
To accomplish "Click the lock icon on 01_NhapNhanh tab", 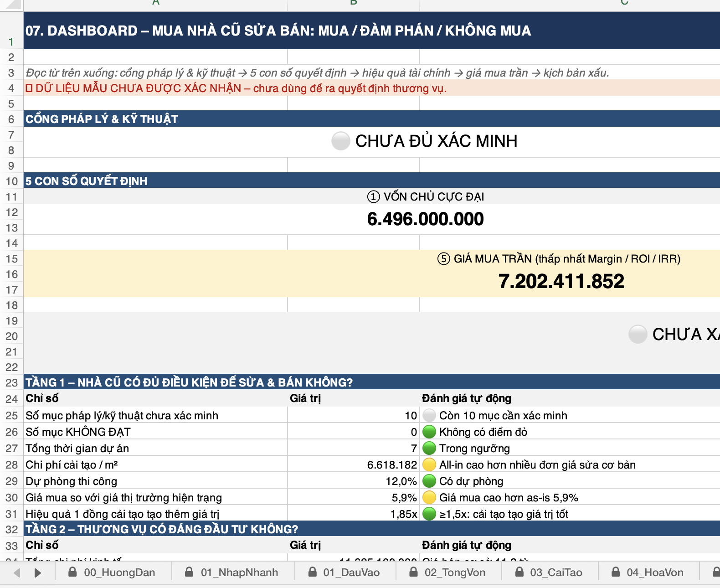I will pyautogui.click(x=189, y=572).
